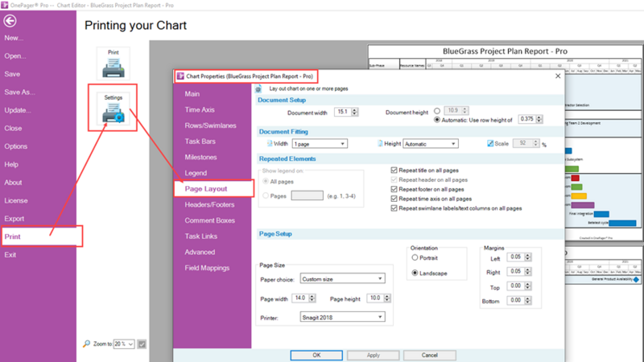This screenshot has width=644, height=362.
Task: Open the Main tab in Chart Properties
Action: 192,94
